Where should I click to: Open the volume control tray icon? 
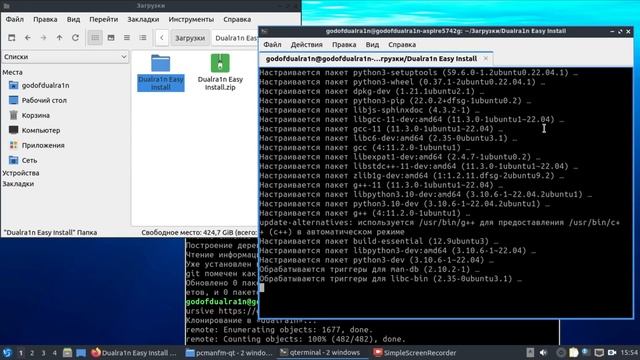pos(543,353)
